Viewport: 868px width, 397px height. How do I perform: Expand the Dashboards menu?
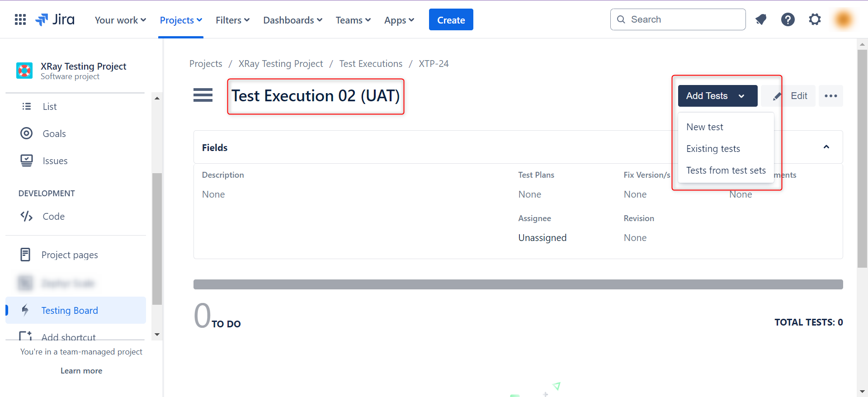pyautogui.click(x=292, y=20)
